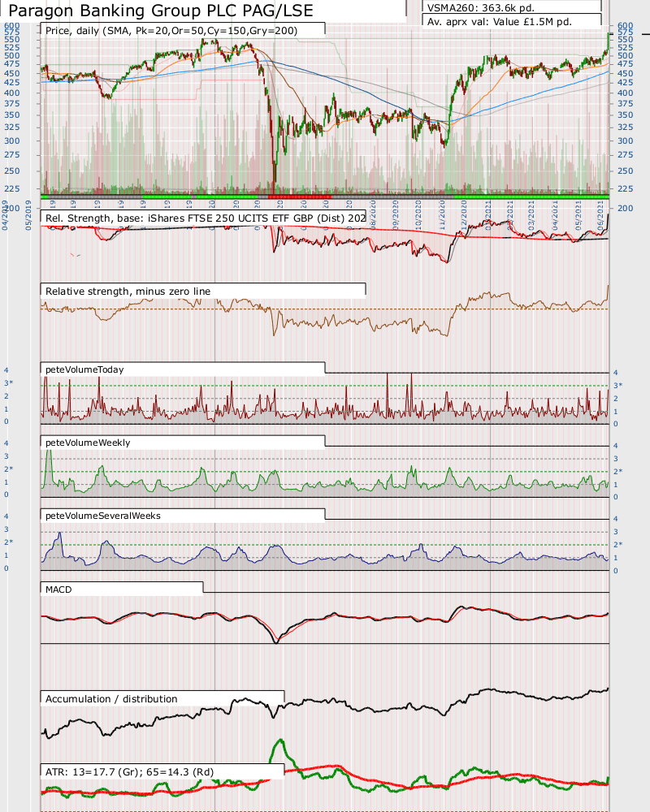This screenshot has width=650, height=812.
Task: Select the Rel. Strength iShares FTSE 250 label
Action: pyautogui.click(x=206, y=218)
